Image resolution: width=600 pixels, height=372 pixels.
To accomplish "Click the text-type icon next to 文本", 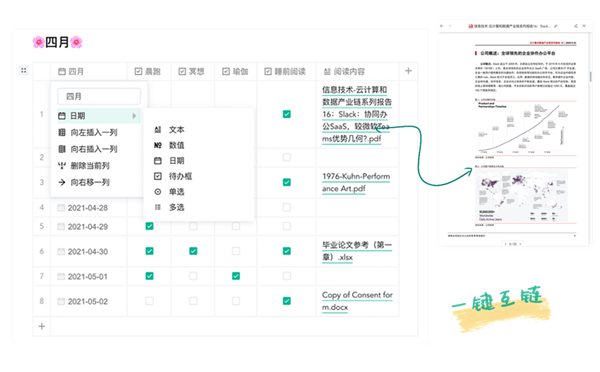I will [158, 130].
